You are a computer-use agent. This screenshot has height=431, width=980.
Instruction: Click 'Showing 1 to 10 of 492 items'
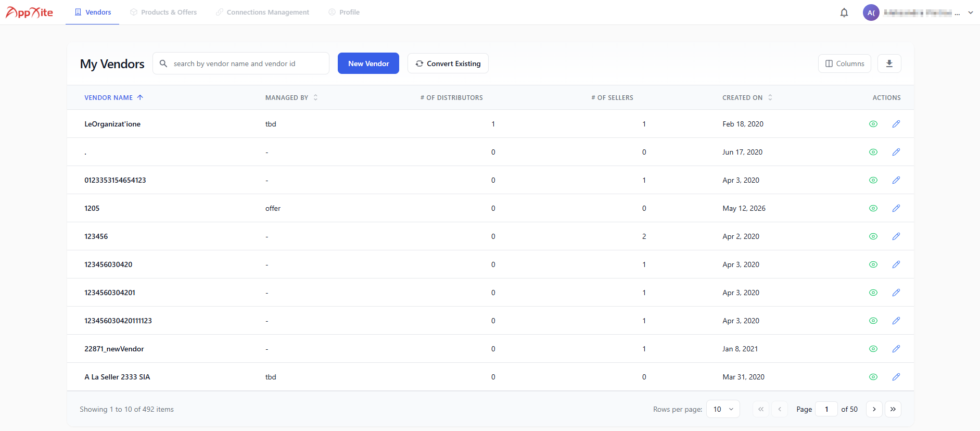coord(127,409)
